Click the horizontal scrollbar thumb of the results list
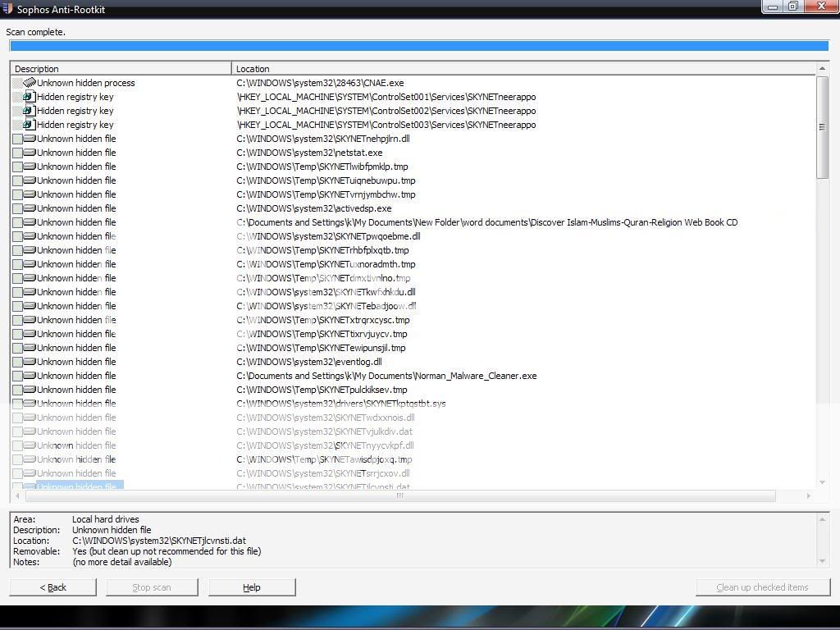Image resolution: width=840 pixels, height=630 pixels. [400, 496]
